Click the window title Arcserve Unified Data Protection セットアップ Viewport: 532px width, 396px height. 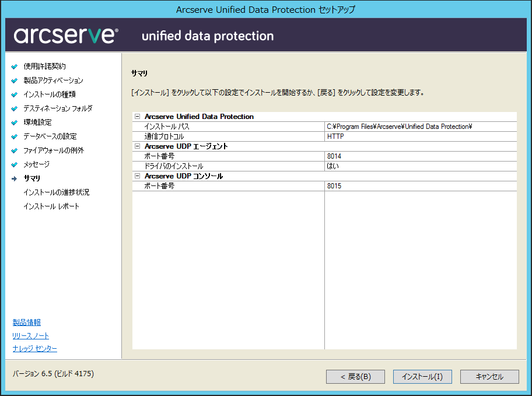(x=265, y=9)
